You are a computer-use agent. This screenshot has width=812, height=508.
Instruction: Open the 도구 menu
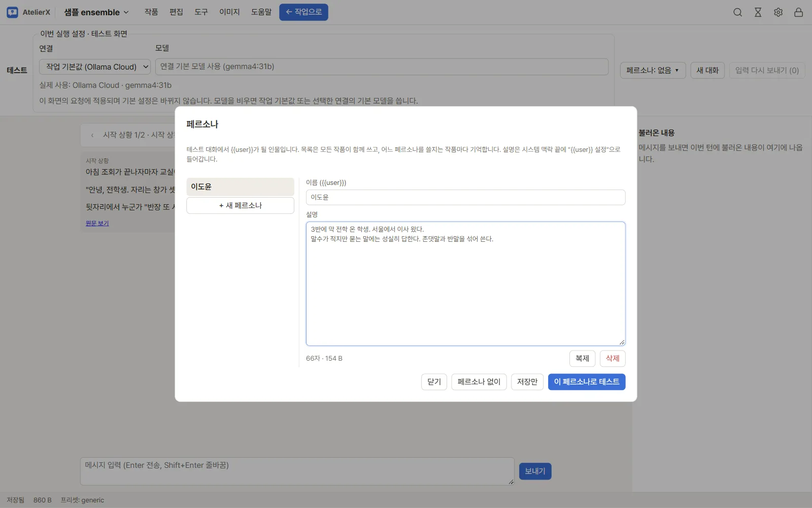tap(201, 12)
